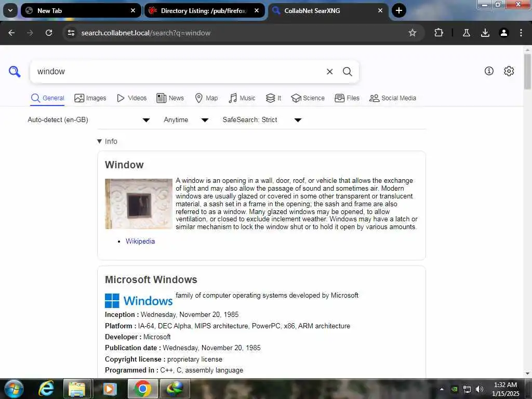Click the Microsoft Windows heading
532x399 pixels.
(151, 280)
